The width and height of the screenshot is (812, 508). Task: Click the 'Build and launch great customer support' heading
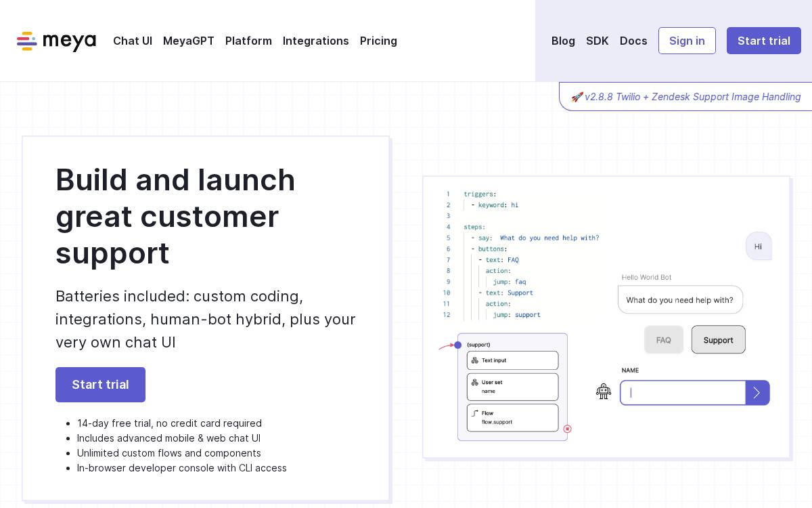click(x=176, y=217)
